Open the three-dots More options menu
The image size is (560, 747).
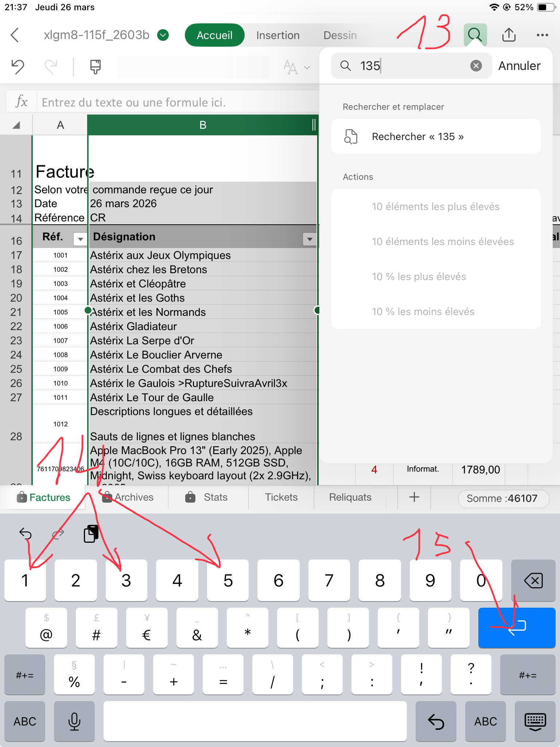(x=542, y=35)
